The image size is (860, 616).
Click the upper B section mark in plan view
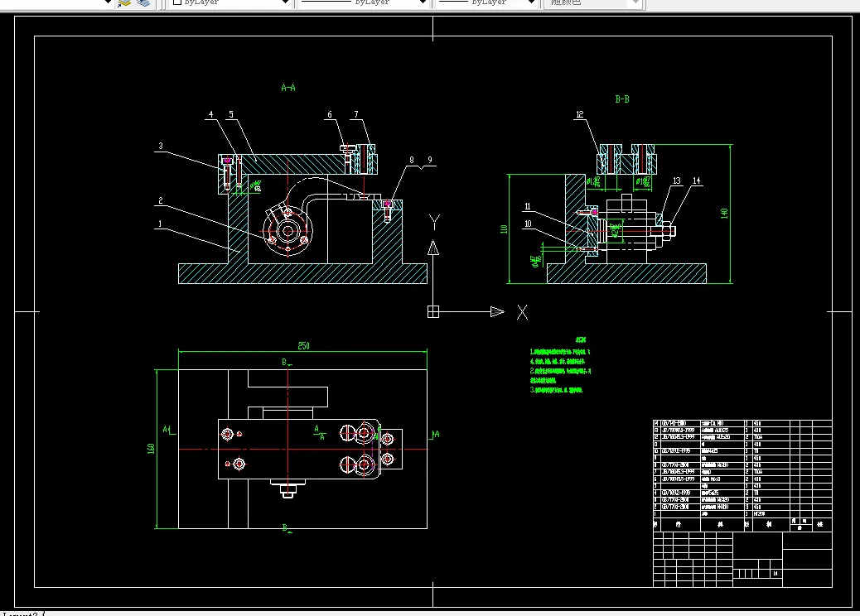pos(287,363)
